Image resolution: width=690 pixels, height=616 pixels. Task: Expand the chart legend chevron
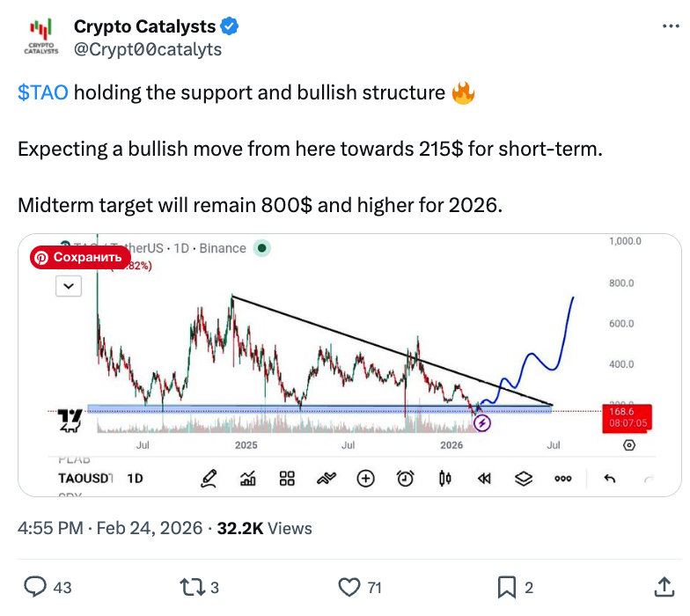pyautogui.click(x=68, y=285)
